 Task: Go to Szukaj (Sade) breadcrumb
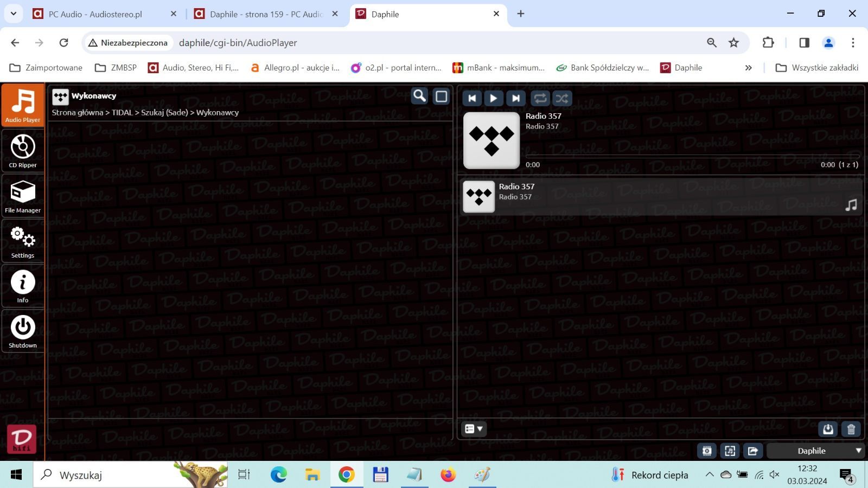click(164, 112)
